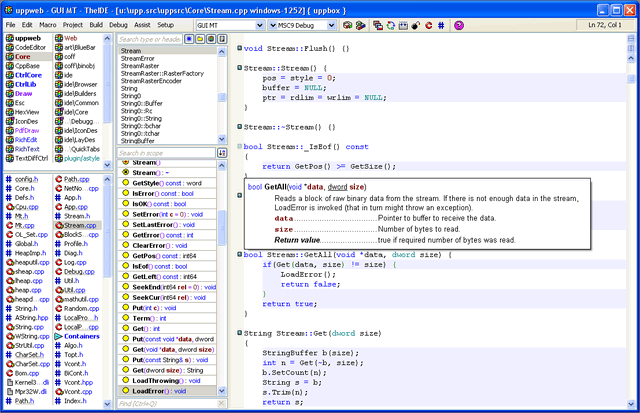Open the Macro menu
Viewport: 640px width, 413px height.
(48, 25)
